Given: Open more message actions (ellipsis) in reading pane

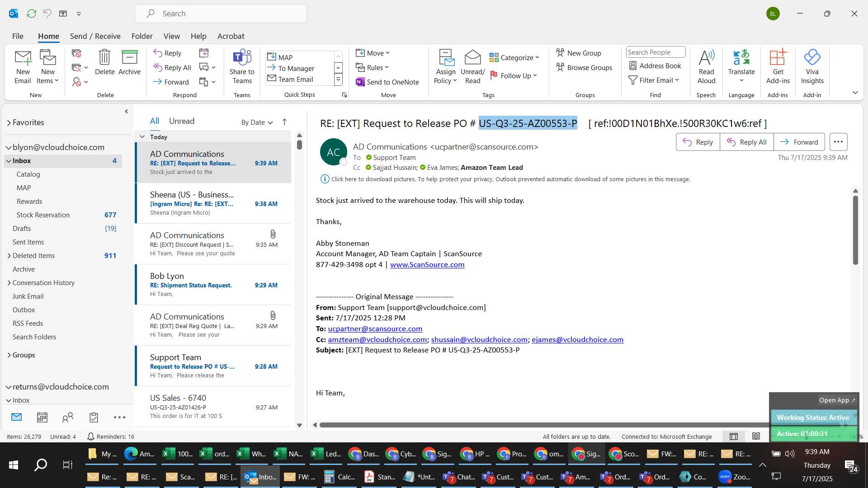Looking at the screenshot, I should (x=838, y=142).
